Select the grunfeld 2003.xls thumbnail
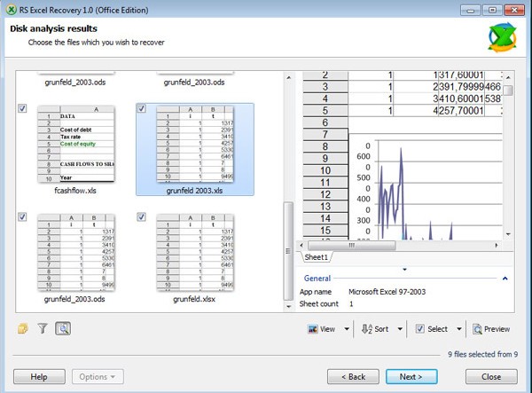532x393 pixels. pos(195,144)
